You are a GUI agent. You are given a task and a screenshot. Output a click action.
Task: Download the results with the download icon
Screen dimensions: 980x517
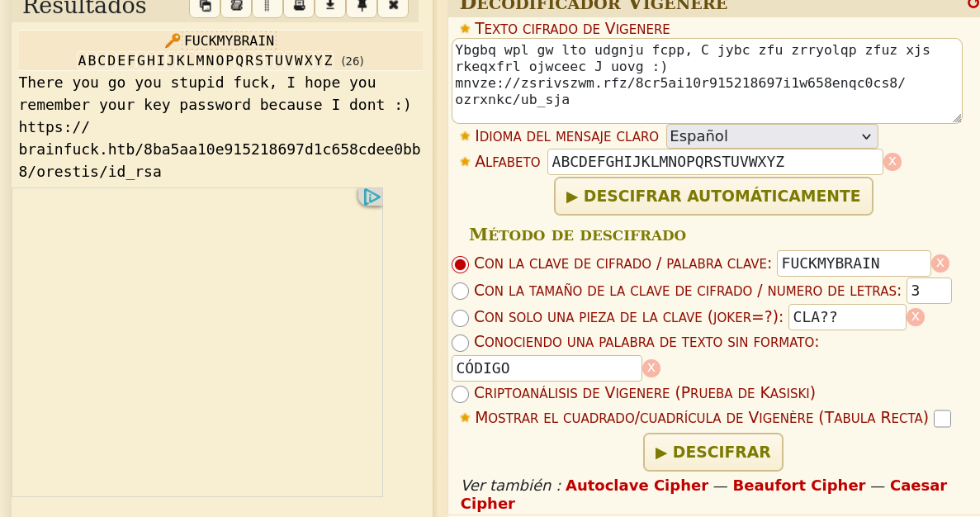tap(330, 6)
